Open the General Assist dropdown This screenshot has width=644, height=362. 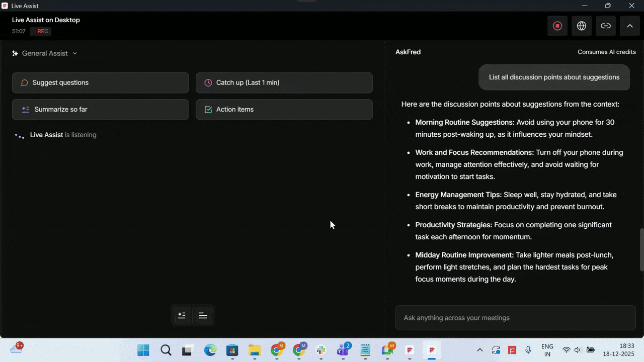click(45, 53)
